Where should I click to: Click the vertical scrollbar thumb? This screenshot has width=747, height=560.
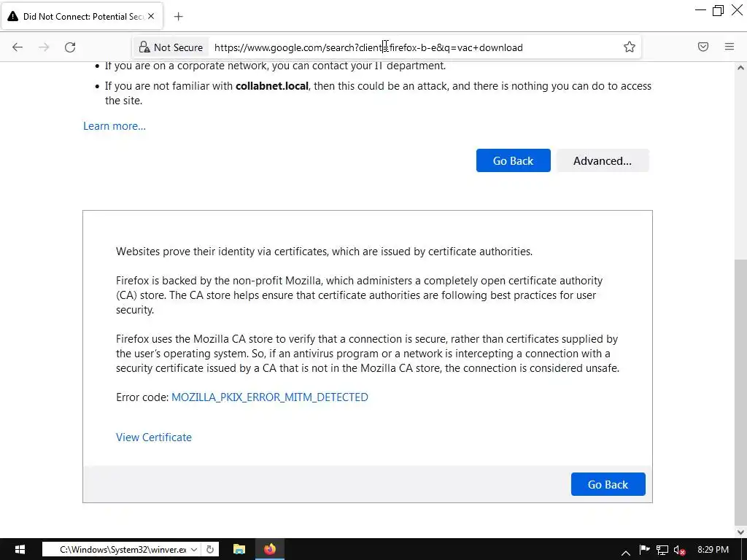point(740,392)
